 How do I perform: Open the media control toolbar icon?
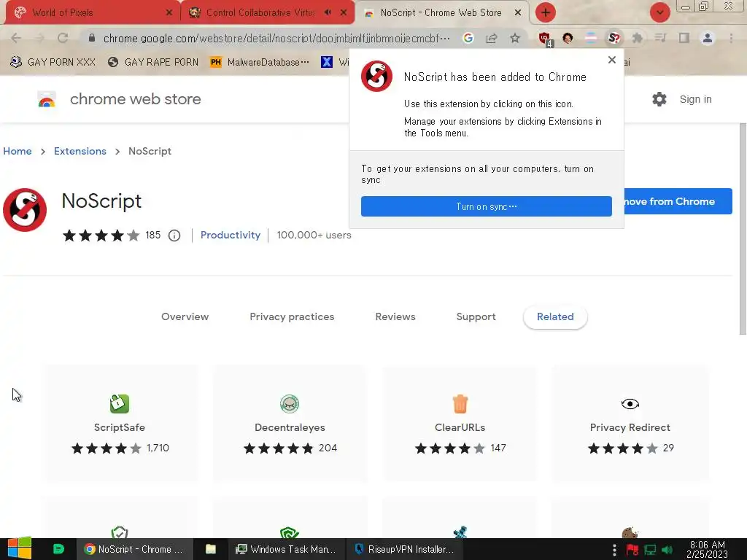[660, 38]
